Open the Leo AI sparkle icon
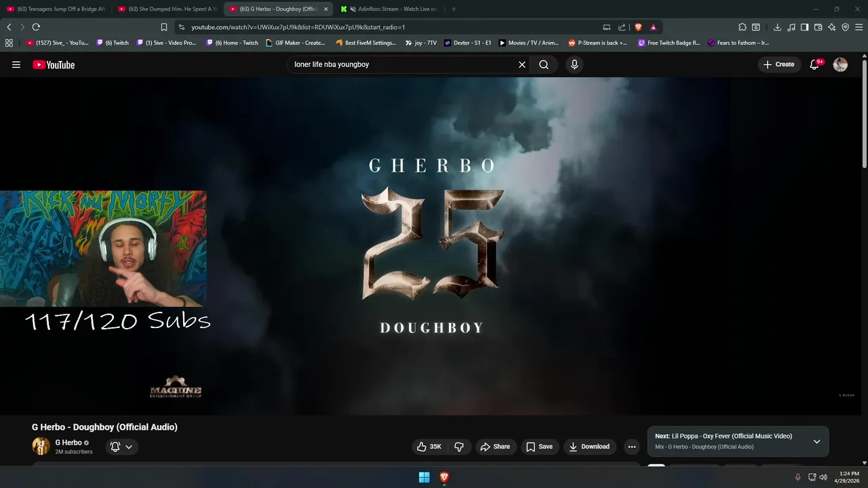This screenshot has width=868, height=488. pyautogui.click(x=831, y=27)
